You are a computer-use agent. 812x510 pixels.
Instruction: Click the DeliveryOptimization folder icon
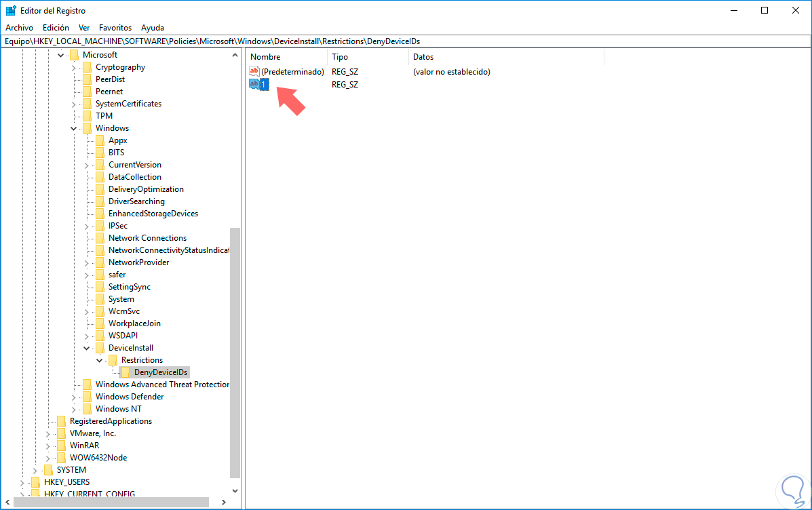point(100,189)
